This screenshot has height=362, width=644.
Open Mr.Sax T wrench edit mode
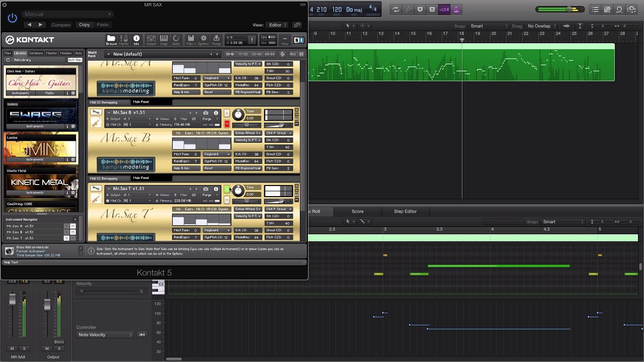pos(96,189)
